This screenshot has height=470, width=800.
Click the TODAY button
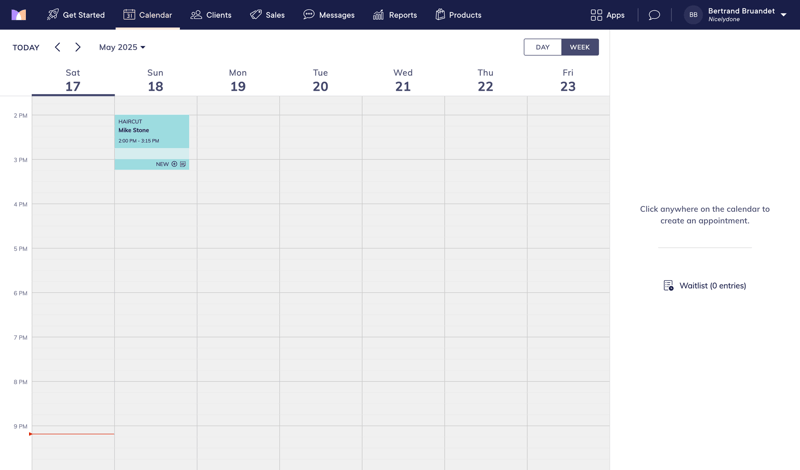(26, 47)
